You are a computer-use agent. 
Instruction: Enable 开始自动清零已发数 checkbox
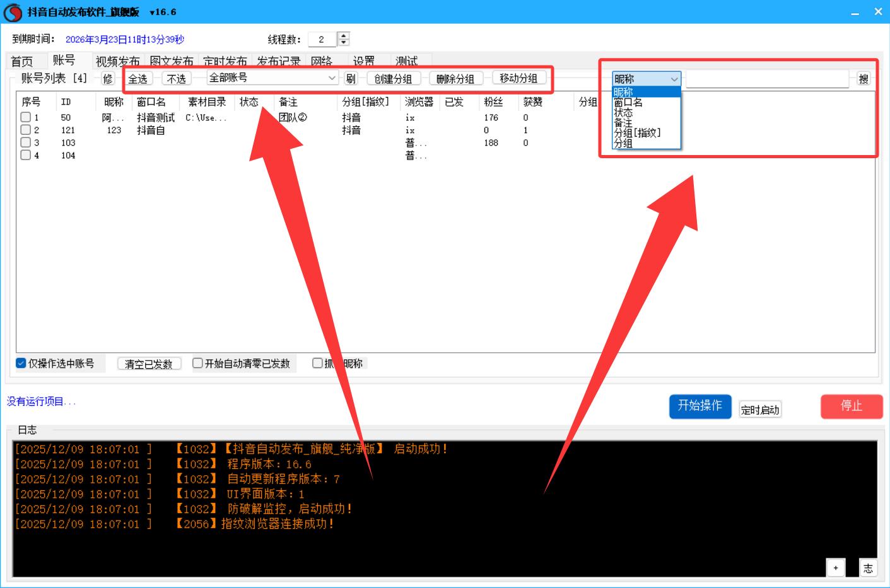pos(197,363)
